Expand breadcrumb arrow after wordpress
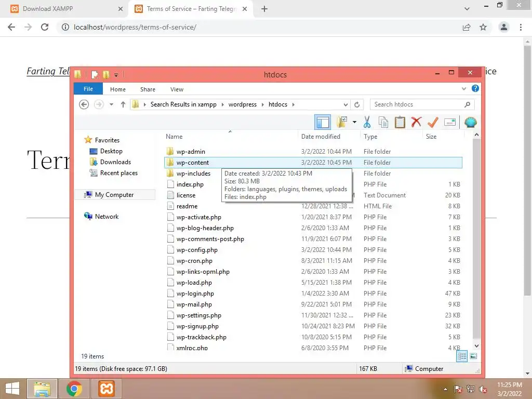 point(262,104)
